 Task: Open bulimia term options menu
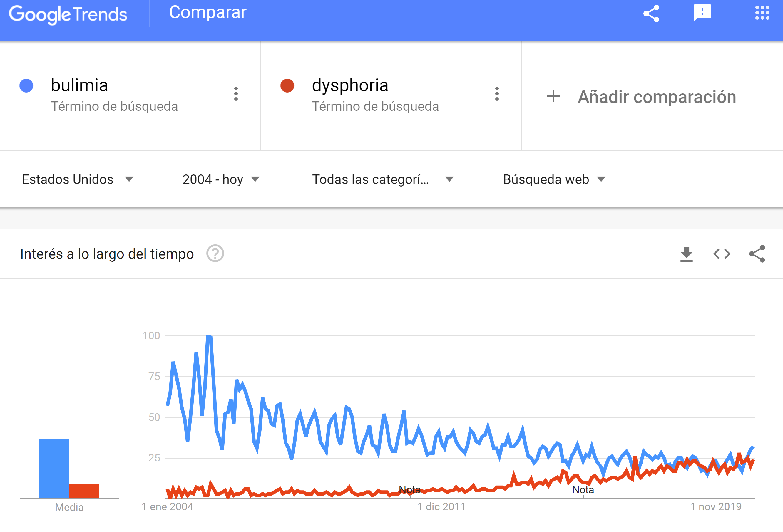click(236, 94)
